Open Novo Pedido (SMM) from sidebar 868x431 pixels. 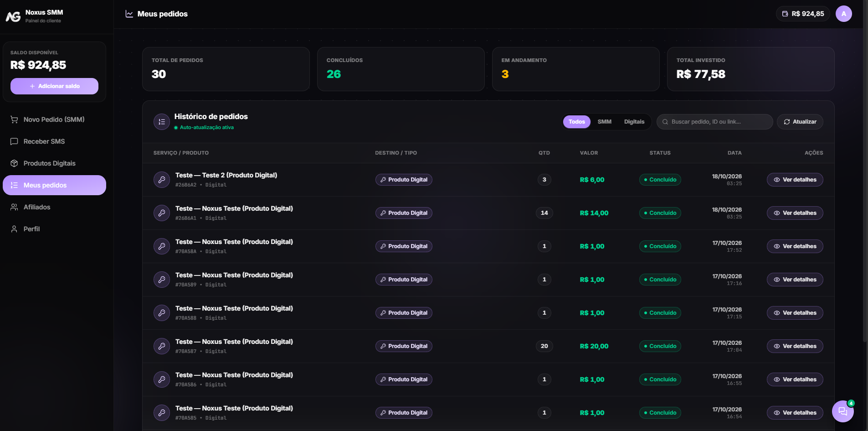(x=54, y=119)
